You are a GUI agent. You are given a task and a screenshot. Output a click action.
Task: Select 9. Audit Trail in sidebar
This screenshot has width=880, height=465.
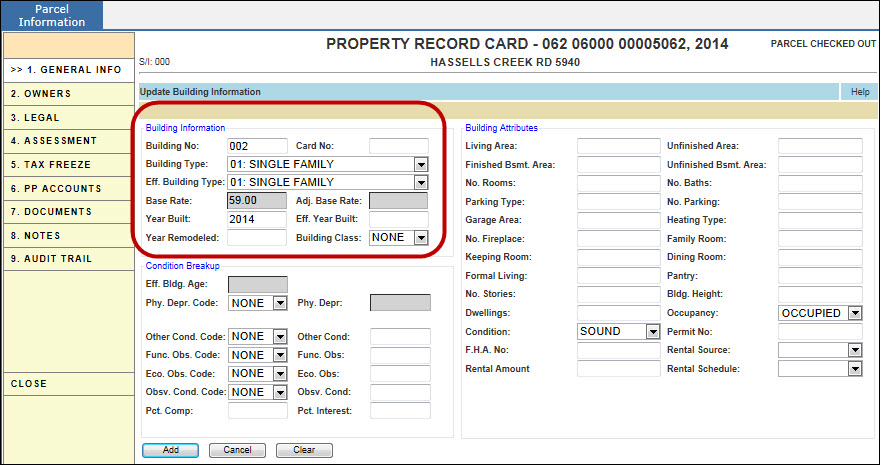[68, 259]
